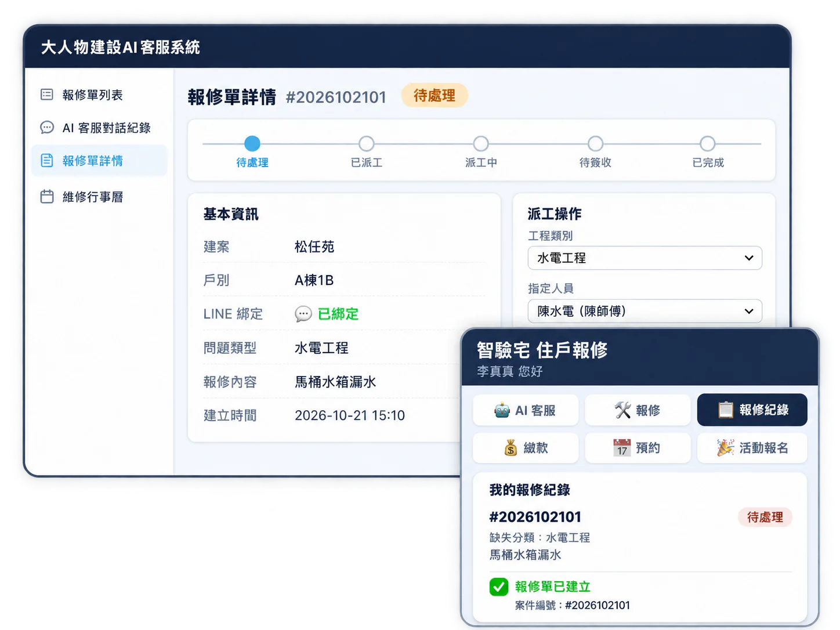Open the AI 客服 tab in resident app
The width and height of the screenshot is (840, 630).
pyautogui.click(x=526, y=410)
